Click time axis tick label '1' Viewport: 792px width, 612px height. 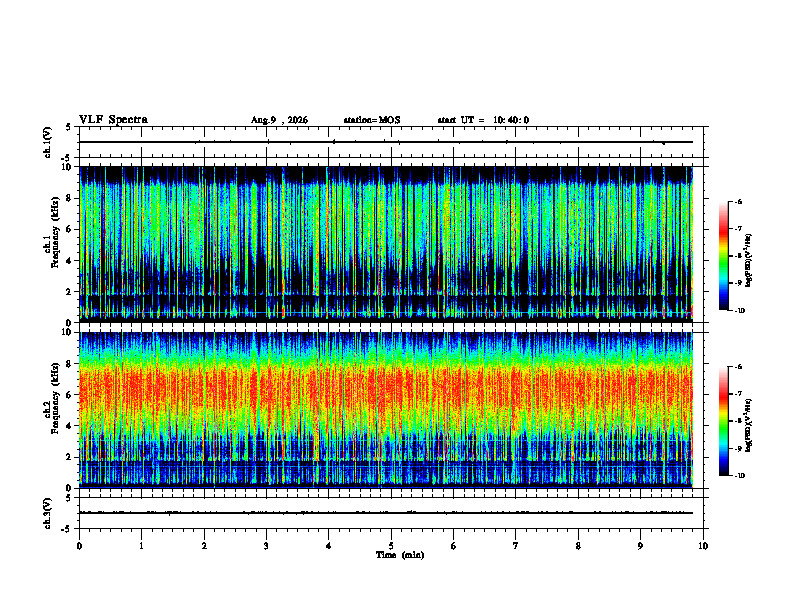[141, 546]
